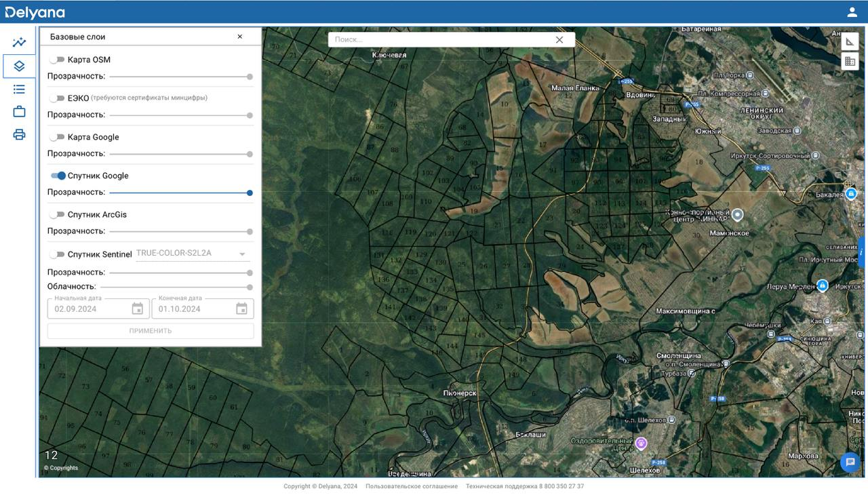The image size is (868, 495).
Task: Open the TRUE-COLOR-S2L2A dropdown
Action: pos(193,254)
